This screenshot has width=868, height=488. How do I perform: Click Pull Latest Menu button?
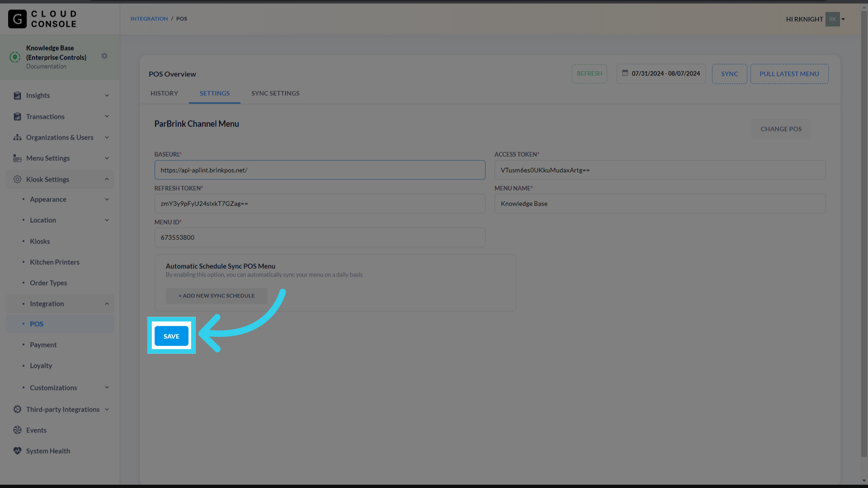789,74
